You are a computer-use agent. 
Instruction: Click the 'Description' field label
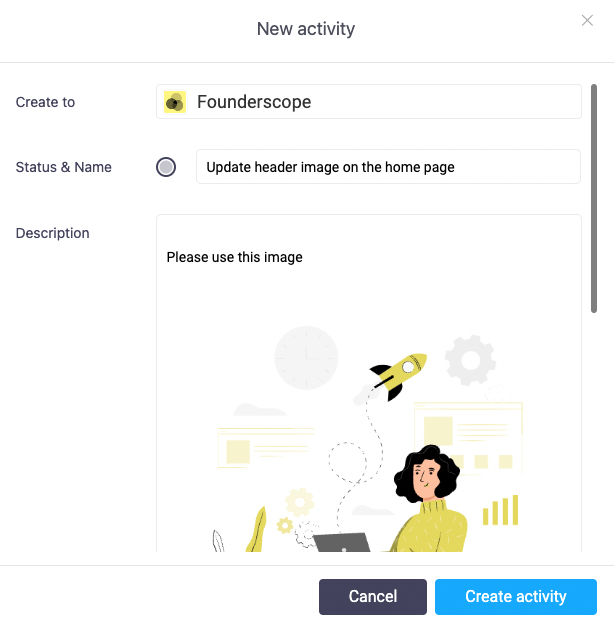pos(53,233)
